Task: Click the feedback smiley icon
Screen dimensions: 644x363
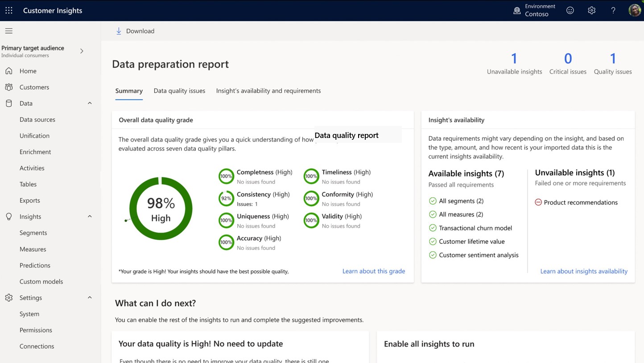Action: [x=570, y=10]
